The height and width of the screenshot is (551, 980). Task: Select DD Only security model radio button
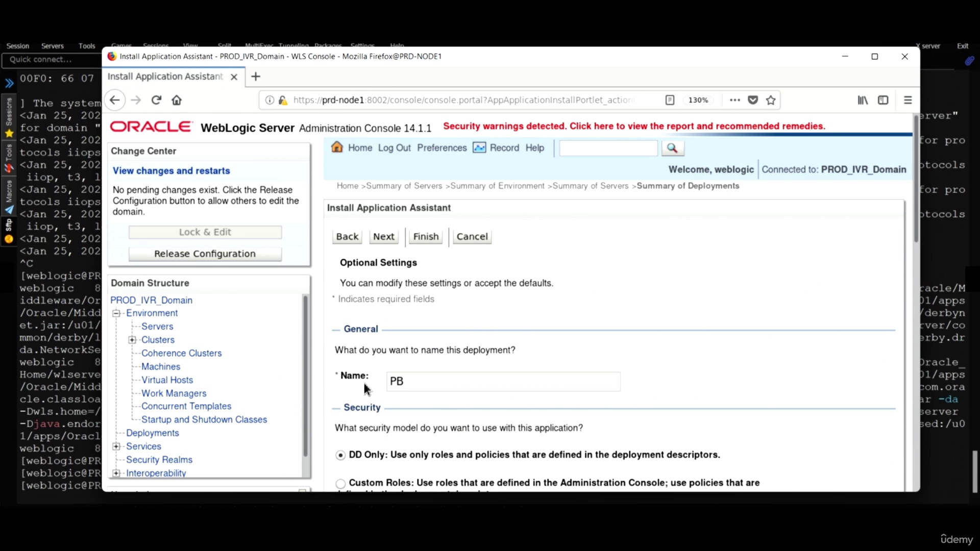(340, 455)
